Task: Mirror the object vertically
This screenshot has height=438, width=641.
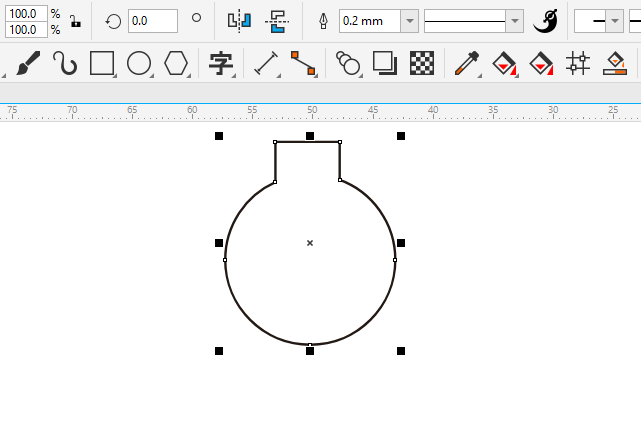Action: [x=276, y=20]
